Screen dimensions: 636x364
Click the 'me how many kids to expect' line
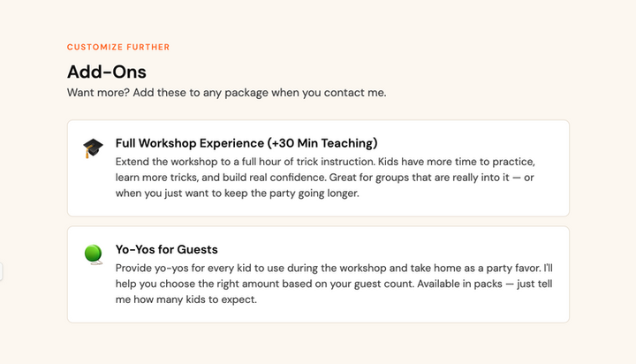[186, 300]
